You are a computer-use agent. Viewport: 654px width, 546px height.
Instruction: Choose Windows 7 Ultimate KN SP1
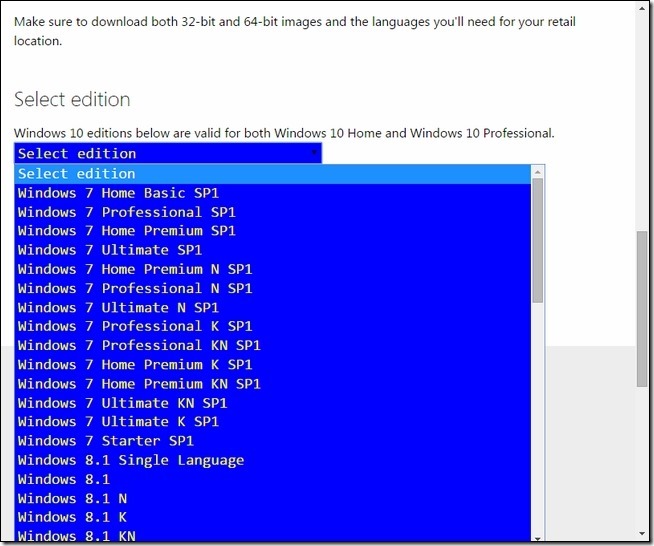[273, 403]
